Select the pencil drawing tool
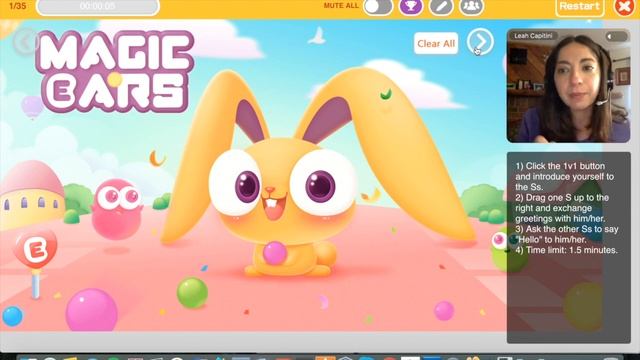 coord(441,7)
